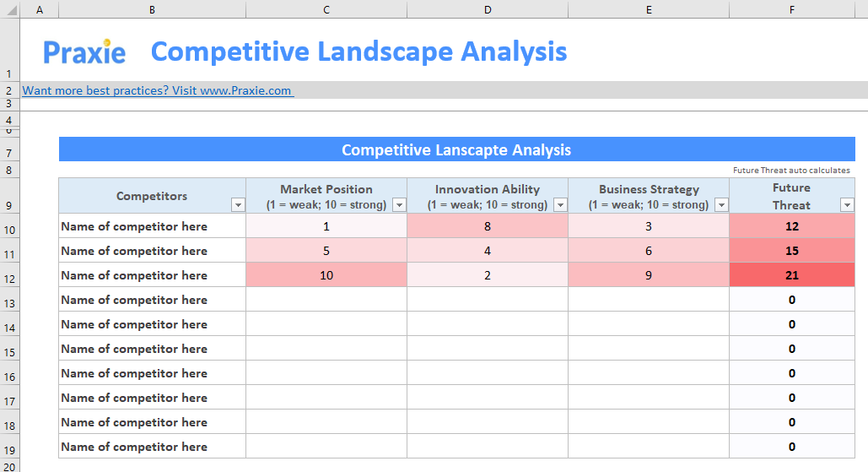Viewport: 868px width, 472px height.
Task: Select row 2 header
Action: (x=9, y=90)
